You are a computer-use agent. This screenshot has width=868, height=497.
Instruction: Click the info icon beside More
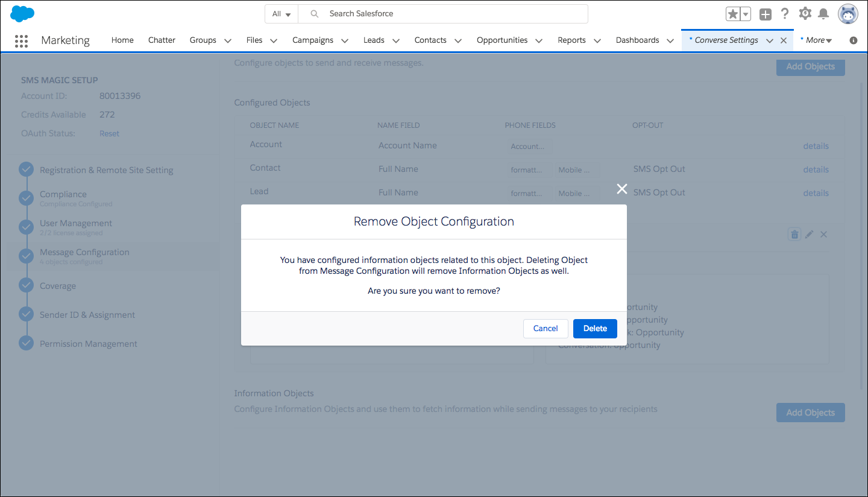click(854, 40)
